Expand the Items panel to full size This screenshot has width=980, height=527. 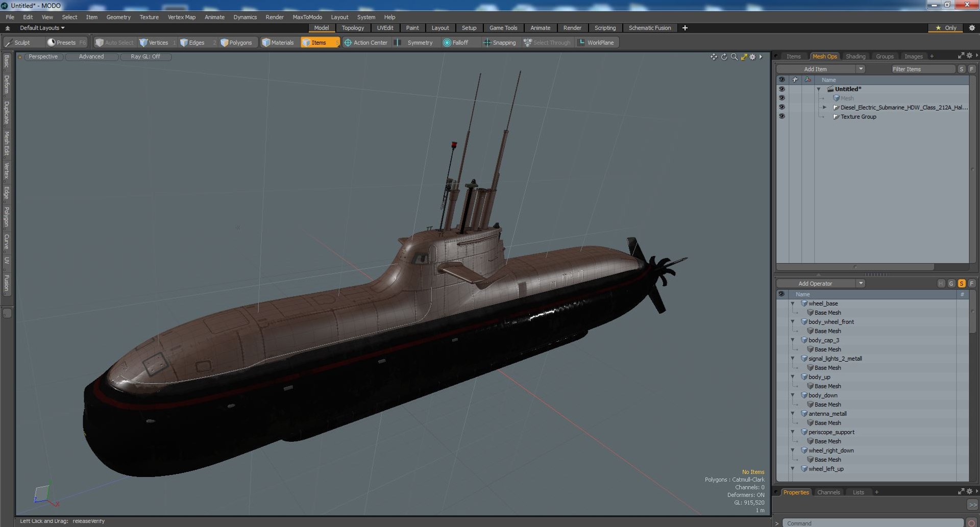[961, 56]
